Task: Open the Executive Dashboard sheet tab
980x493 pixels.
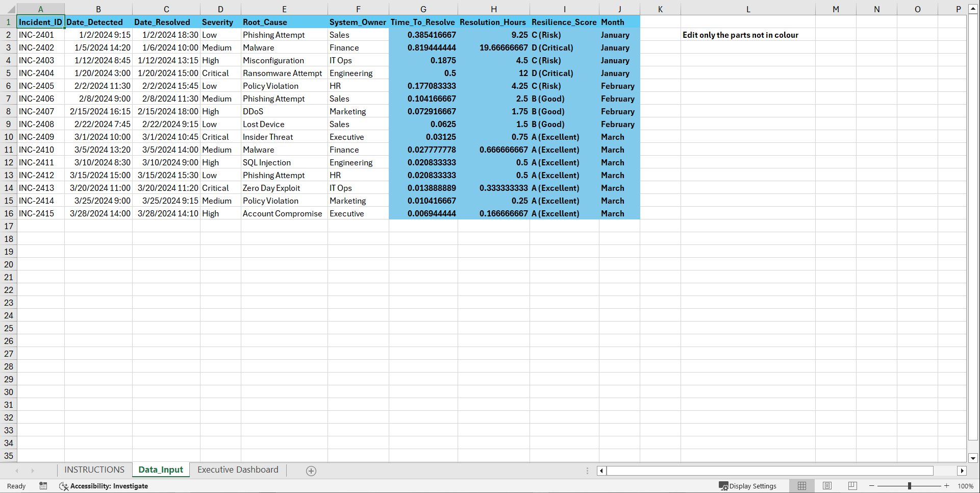Action: click(x=238, y=470)
